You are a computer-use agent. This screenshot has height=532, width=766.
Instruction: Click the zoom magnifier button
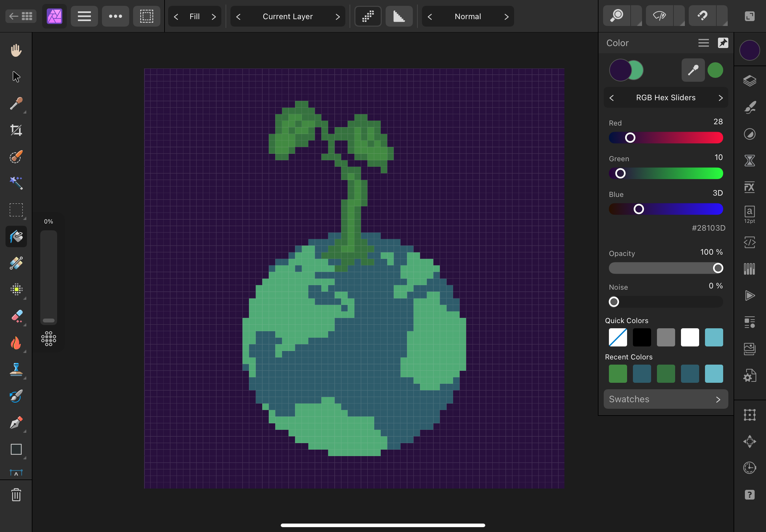pyautogui.click(x=617, y=16)
